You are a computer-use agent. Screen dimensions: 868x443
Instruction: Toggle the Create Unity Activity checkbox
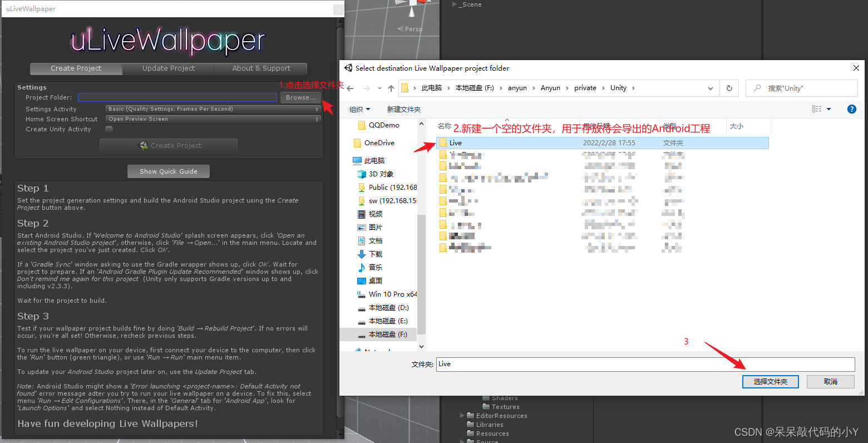tap(109, 129)
